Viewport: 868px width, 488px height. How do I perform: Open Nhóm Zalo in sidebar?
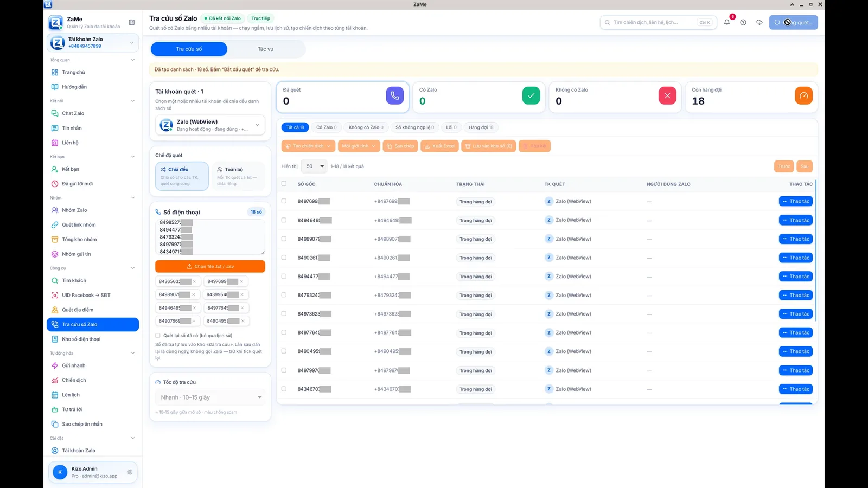tap(93, 210)
